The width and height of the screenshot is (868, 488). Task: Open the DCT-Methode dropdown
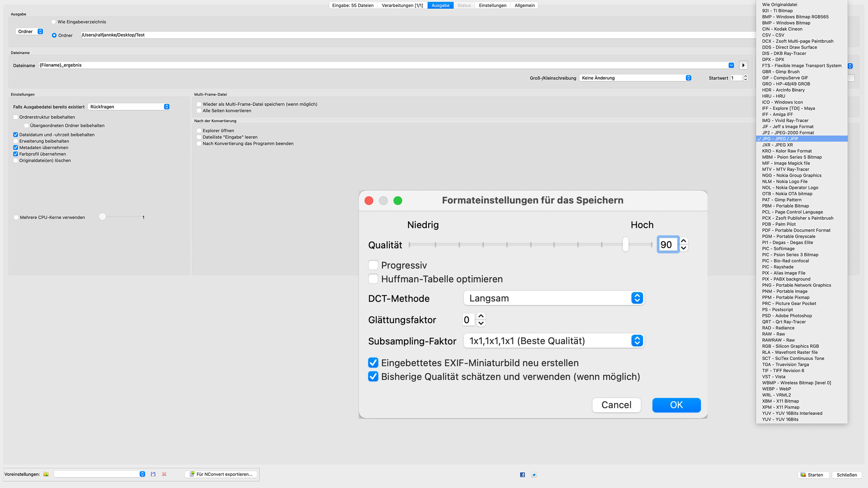553,298
